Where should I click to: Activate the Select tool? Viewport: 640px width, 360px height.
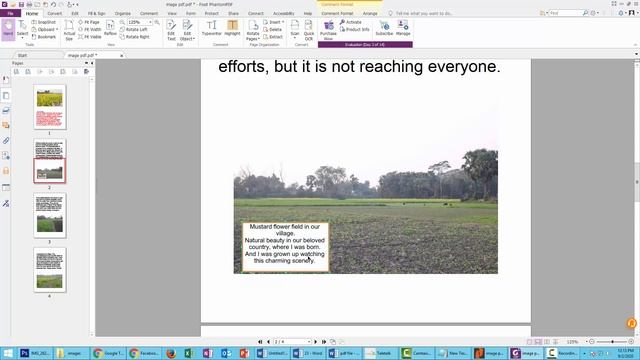(22, 29)
